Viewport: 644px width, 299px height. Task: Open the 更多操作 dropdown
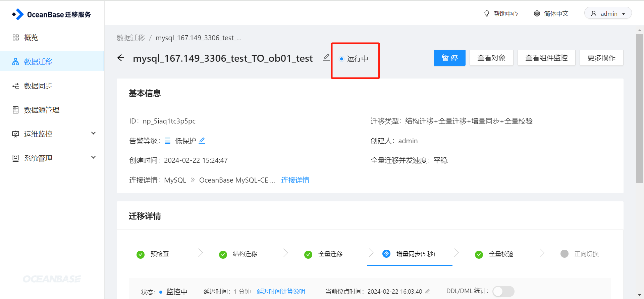pyautogui.click(x=601, y=58)
